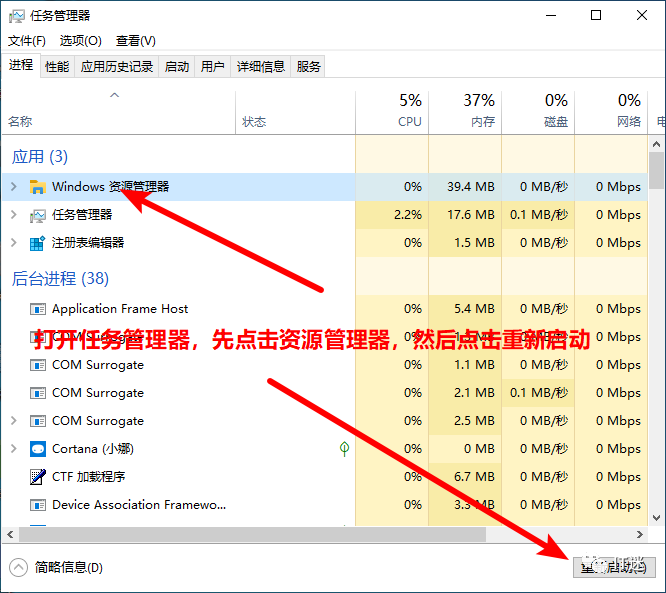The height and width of the screenshot is (593, 666).
Task: Click the vertical scrollbar down arrow
Action: tap(657, 518)
